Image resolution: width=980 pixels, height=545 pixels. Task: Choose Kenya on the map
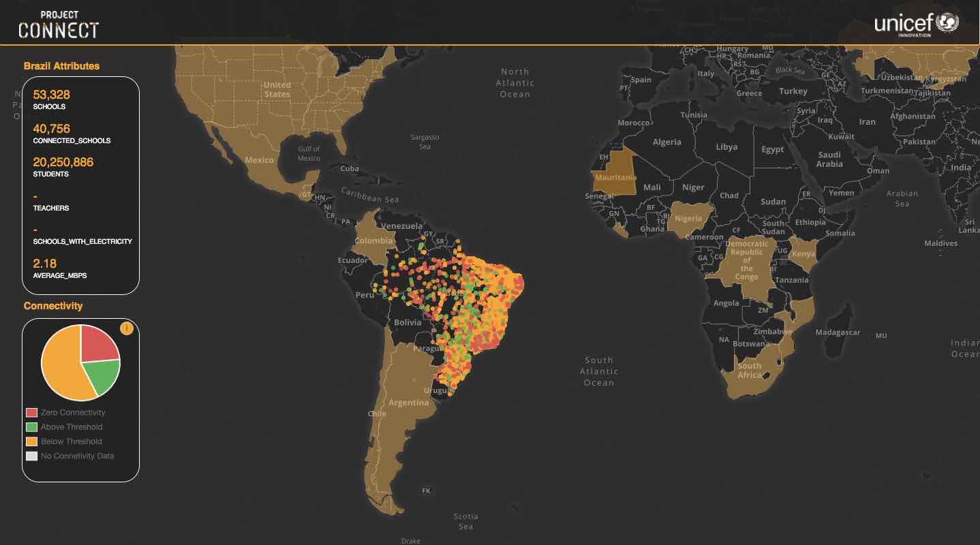(x=803, y=254)
